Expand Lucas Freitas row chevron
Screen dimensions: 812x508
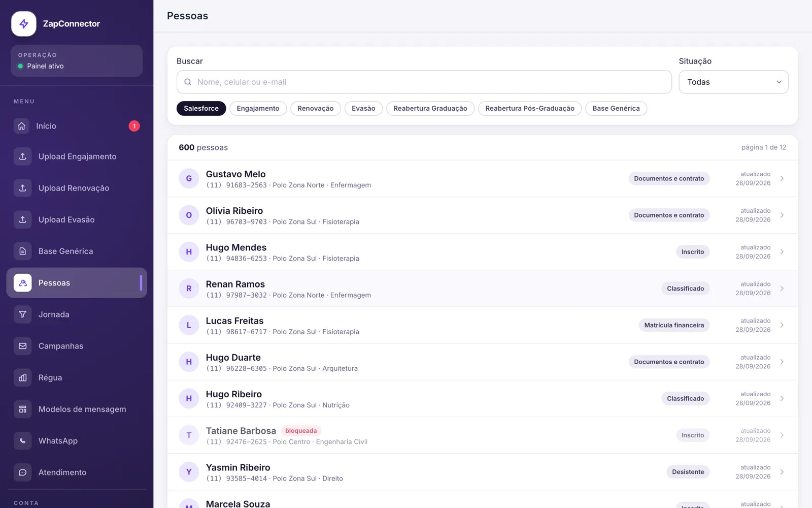[x=782, y=325]
